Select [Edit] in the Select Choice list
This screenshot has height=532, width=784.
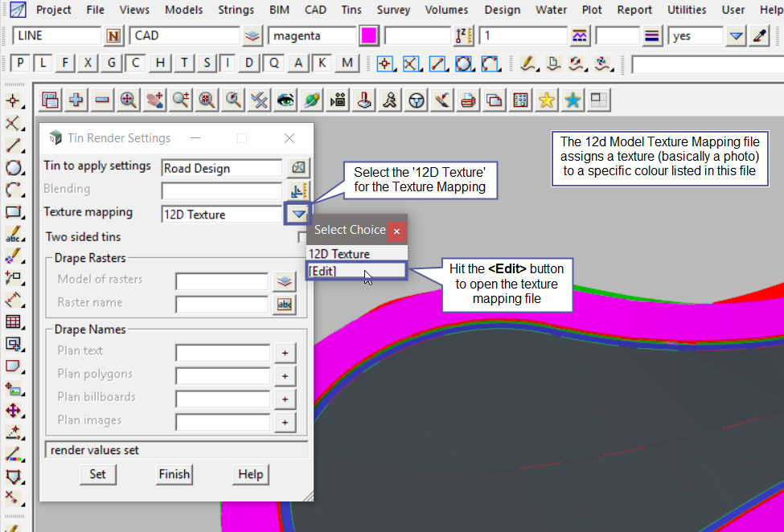click(323, 272)
